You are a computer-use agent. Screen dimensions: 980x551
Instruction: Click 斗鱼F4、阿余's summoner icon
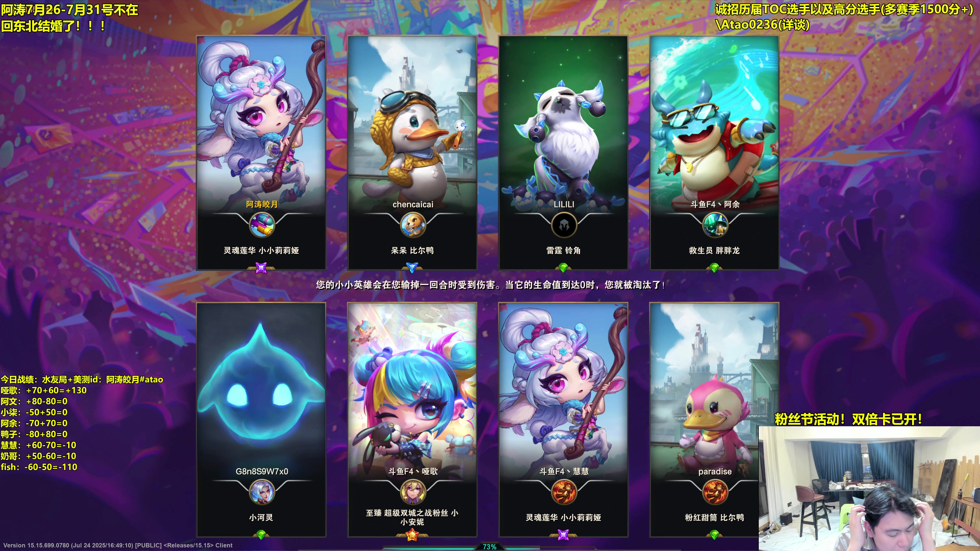click(715, 225)
